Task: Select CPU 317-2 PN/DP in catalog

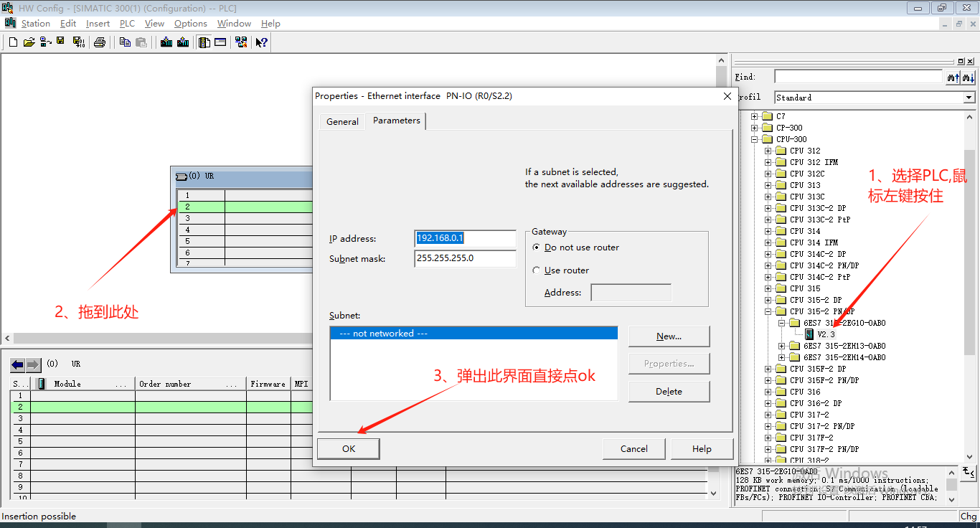Action: 822,426
